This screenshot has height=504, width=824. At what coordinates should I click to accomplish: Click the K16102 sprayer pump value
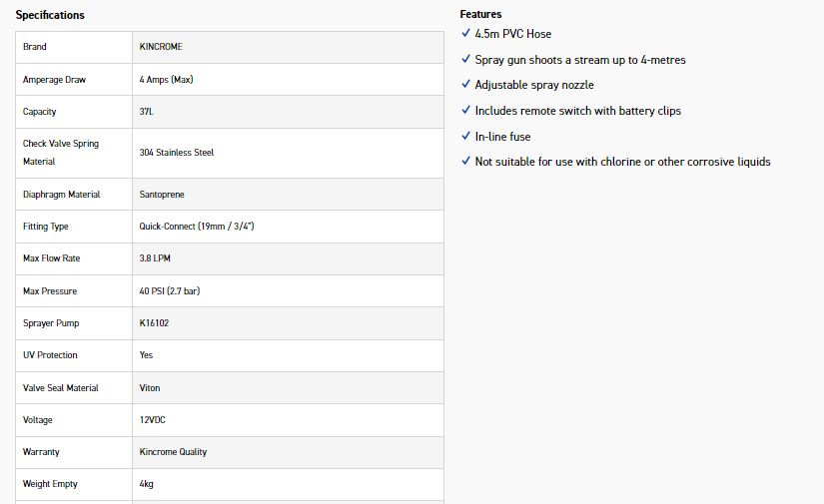pyautogui.click(x=155, y=323)
